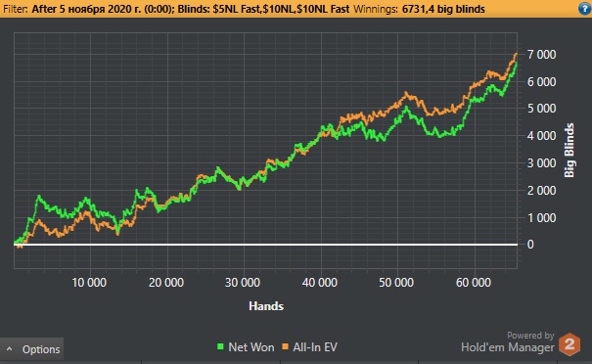The height and width of the screenshot is (364, 592).
Task: Click the Big Blinds axis title
Action: (x=569, y=151)
